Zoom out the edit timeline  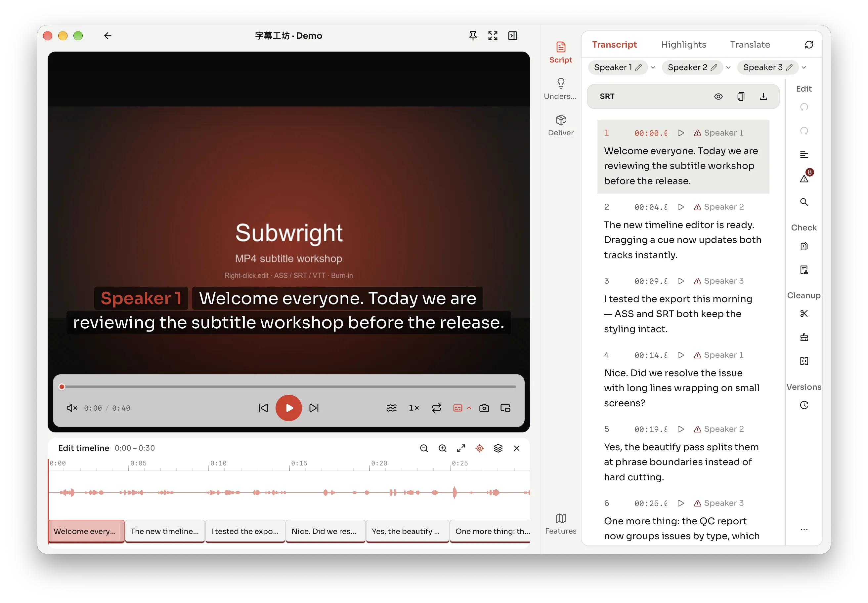tap(424, 448)
